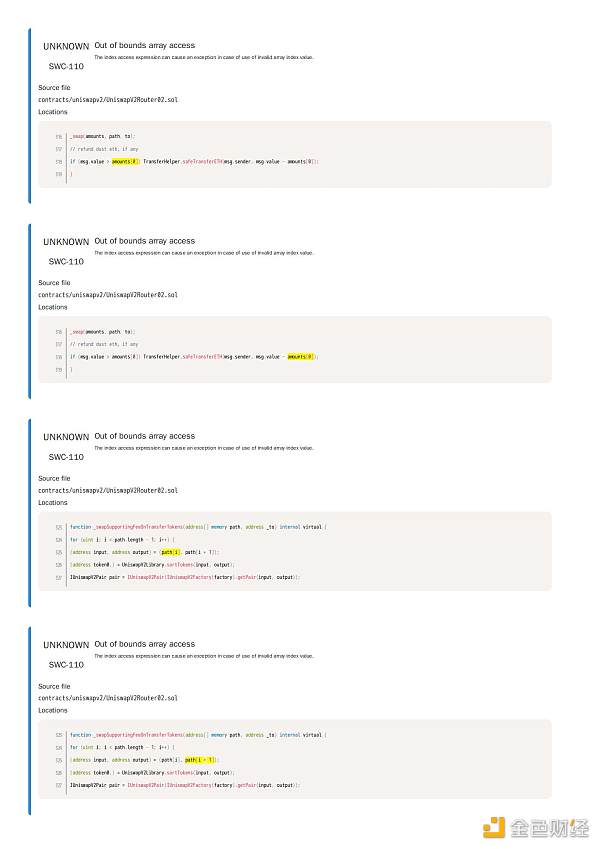Click the _swap(amounts, path, to) line in the second code block
The image size is (600, 849).
(102, 332)
